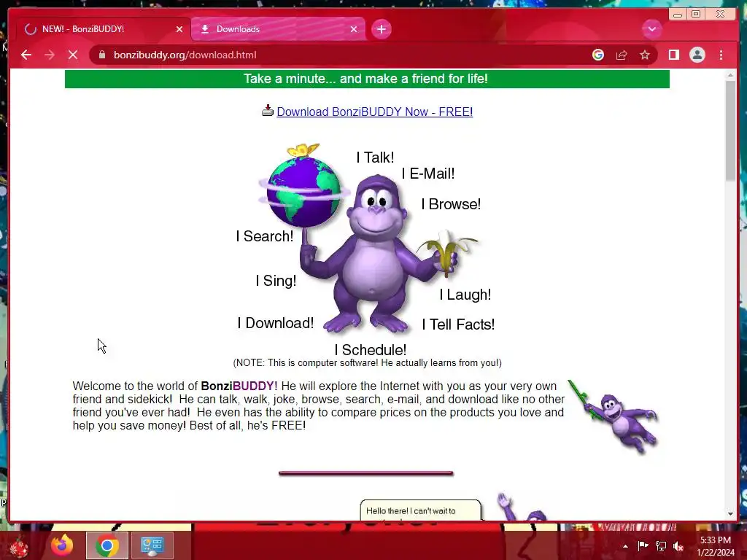This screenshot has width=747, height=560.
Task: Minimize the Chrome window
Action: pos(678,15)
